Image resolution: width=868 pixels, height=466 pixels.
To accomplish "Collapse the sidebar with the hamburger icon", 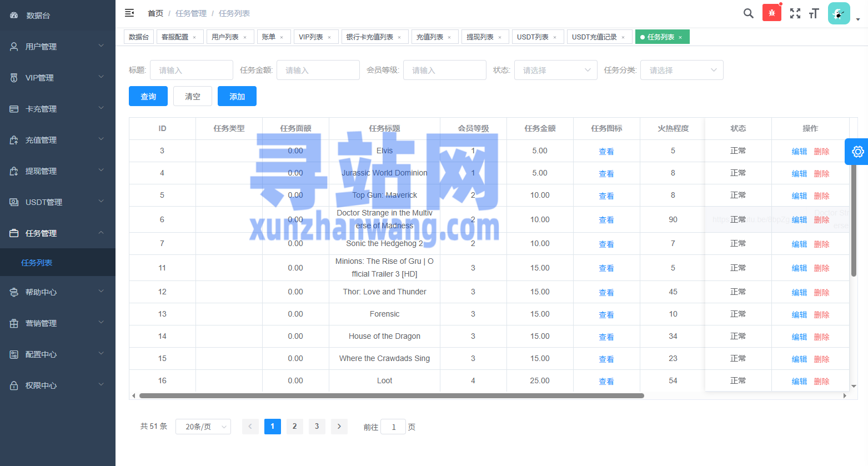I will [x=129, y=13].
